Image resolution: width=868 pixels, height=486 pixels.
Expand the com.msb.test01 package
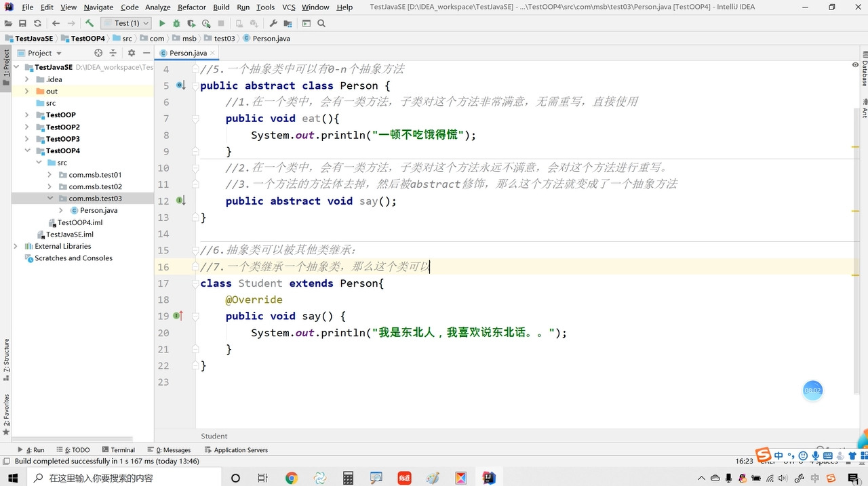[50, 175]
